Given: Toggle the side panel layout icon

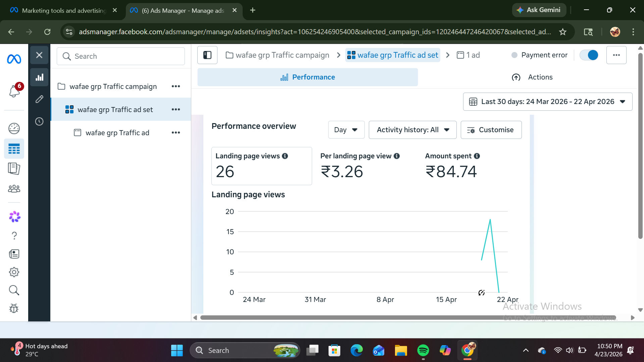Looking at the screenshot, I should click(207, 55).
